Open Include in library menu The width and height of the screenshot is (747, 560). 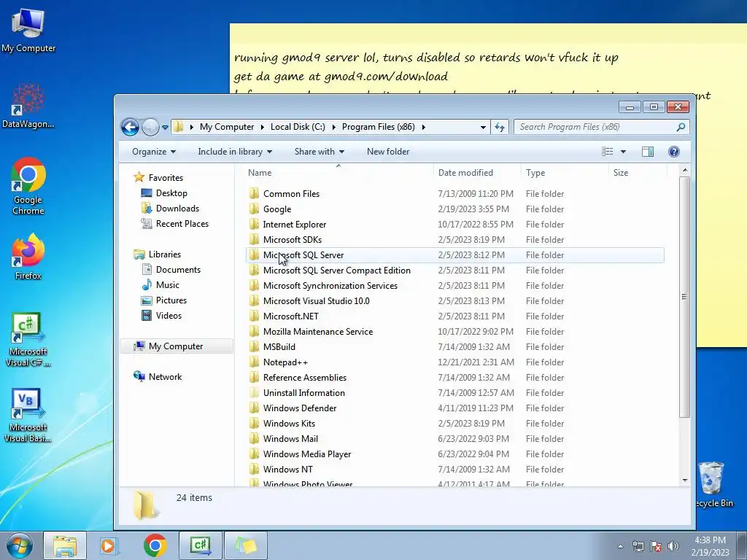pos(235,152)
